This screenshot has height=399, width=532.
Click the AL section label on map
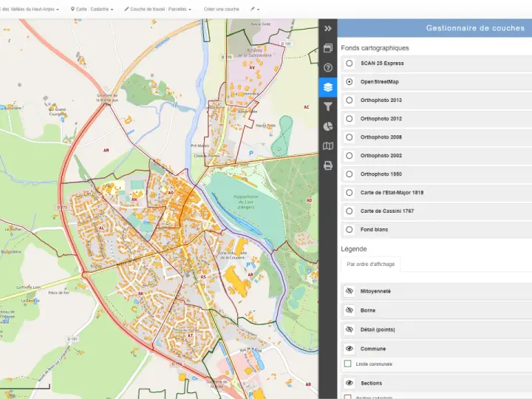[x=101, y=228]
